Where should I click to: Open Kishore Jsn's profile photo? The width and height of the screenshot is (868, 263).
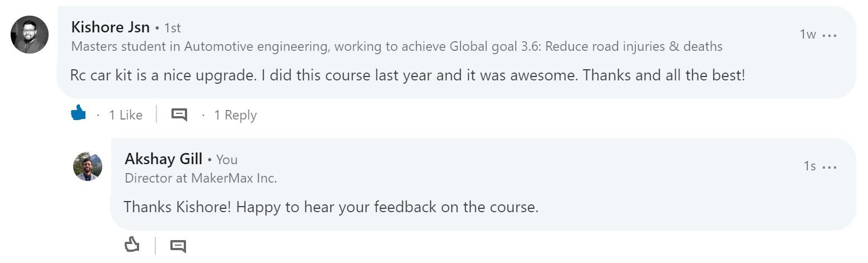point(30,35)
